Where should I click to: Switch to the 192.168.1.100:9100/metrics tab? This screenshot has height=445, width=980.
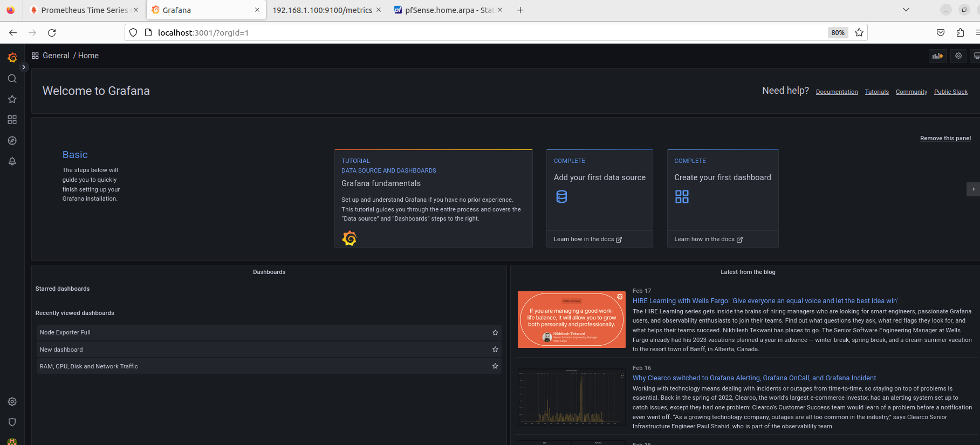(323, 10)
